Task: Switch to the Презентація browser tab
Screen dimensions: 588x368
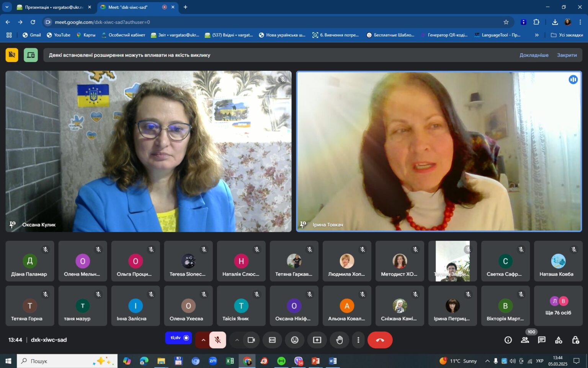Action: click(x=54, y=7)
